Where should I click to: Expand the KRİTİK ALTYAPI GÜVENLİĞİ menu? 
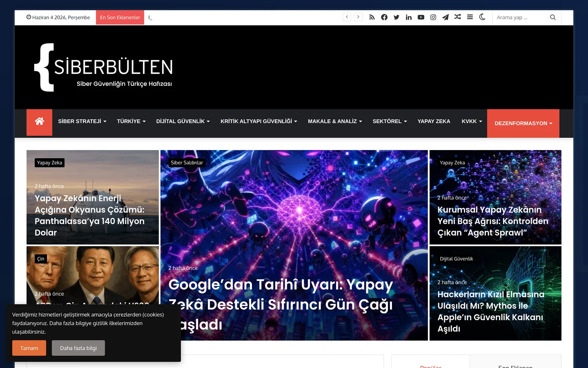(x=259, y=121)
